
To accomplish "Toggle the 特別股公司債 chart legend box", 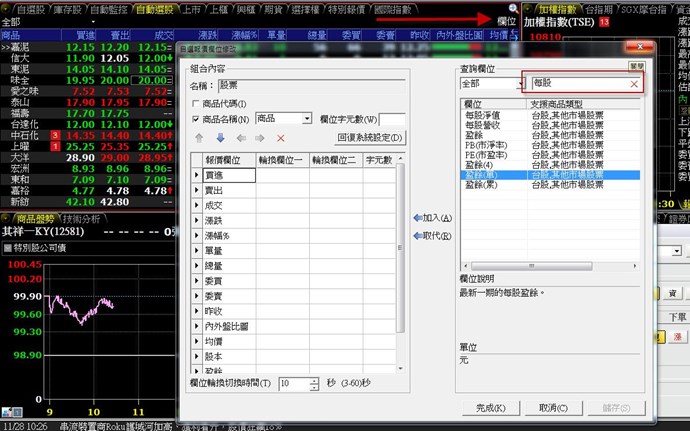I will click(7, 248).
